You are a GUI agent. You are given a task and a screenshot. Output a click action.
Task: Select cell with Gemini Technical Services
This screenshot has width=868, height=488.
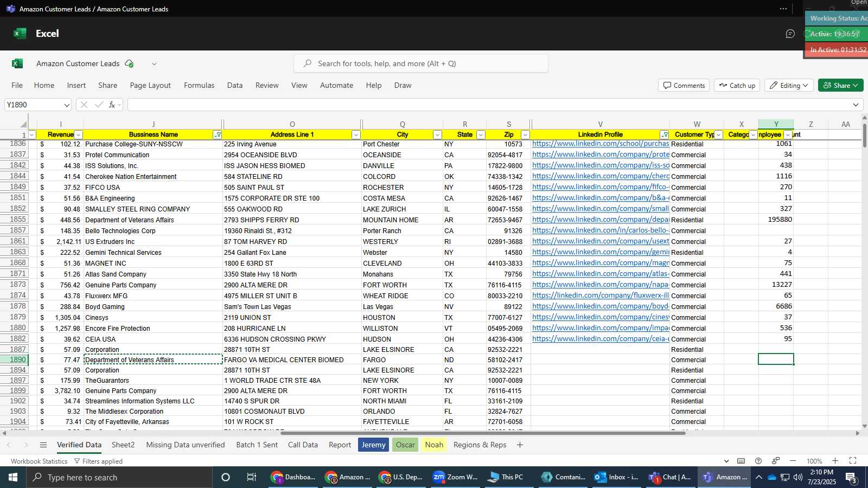pos(153,252)
